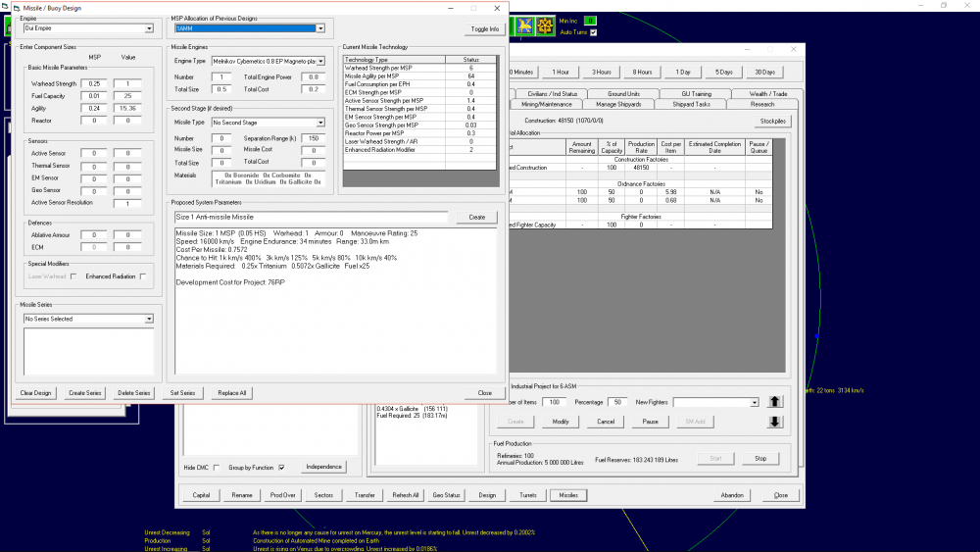
Task: Switch to the Civilians / Ind Status tab
Action: [552, 94]
